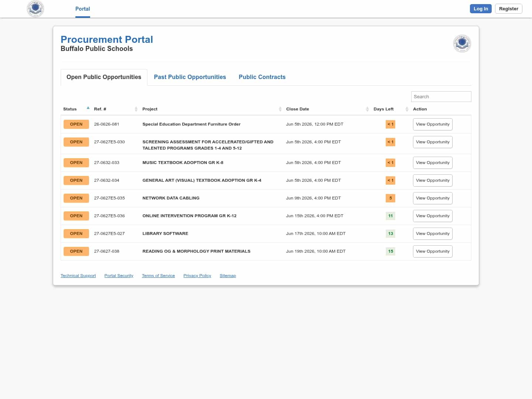Viewport: 532px width, 399px height.
Task: Open the Technical Support link
Action: (78, 276)
